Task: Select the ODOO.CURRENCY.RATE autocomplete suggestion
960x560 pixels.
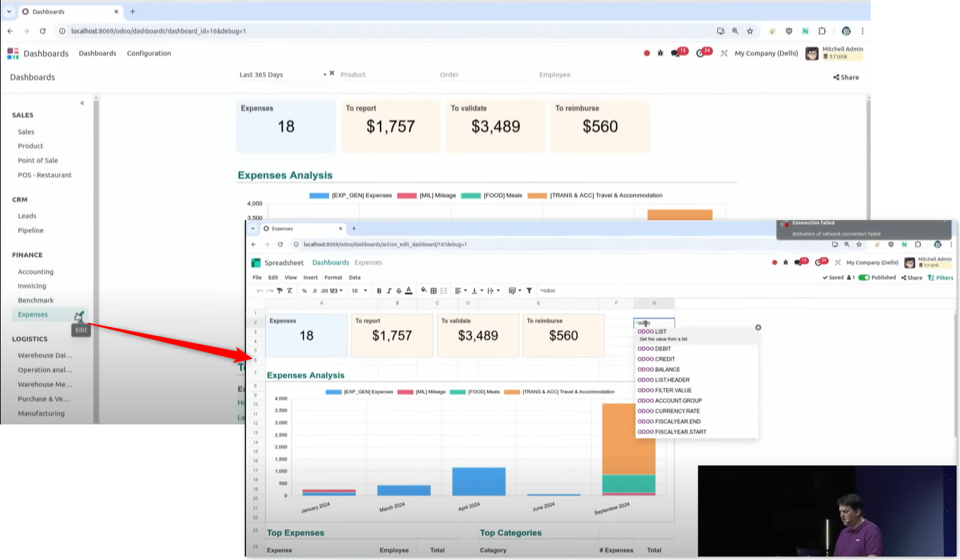Action: 696,411
